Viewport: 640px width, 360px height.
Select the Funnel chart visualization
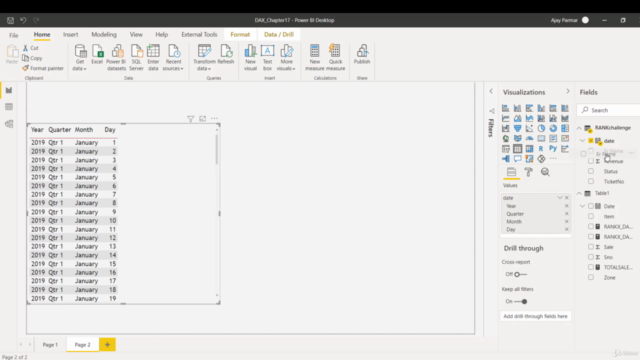pyautogui.click(x=517, y=129)
